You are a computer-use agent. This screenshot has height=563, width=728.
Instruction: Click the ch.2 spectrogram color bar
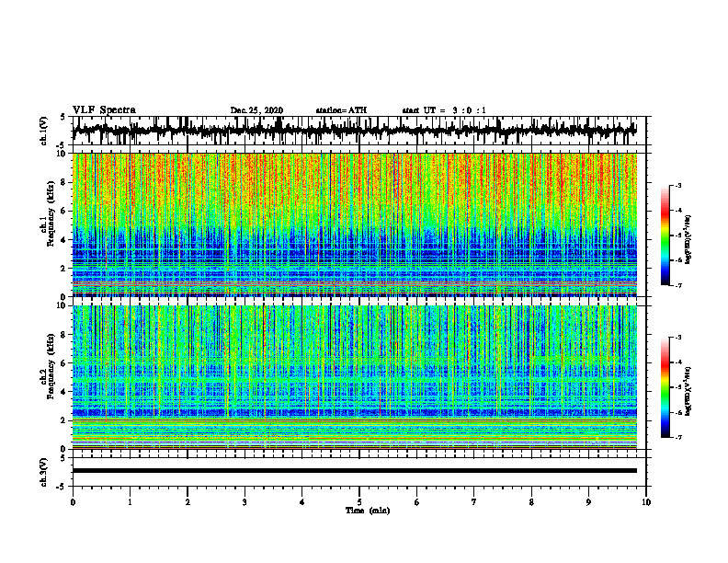pyautogui.click(x=665, y=387)
